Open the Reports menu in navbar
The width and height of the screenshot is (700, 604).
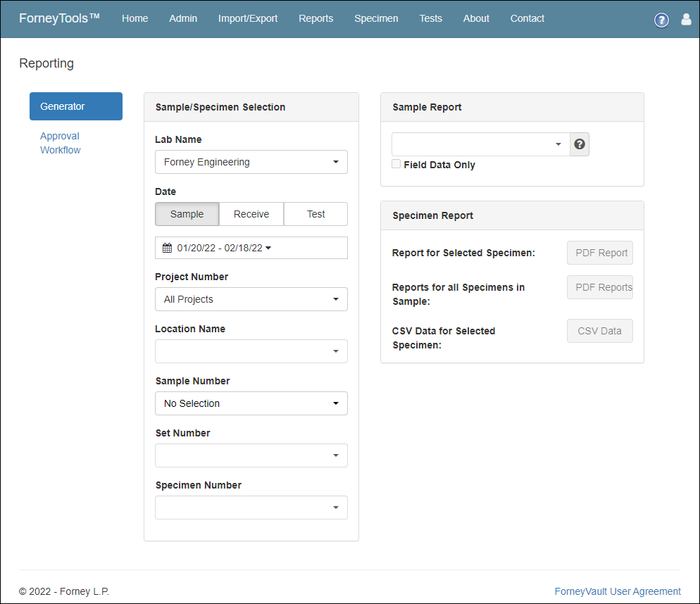tap(315, 18)
